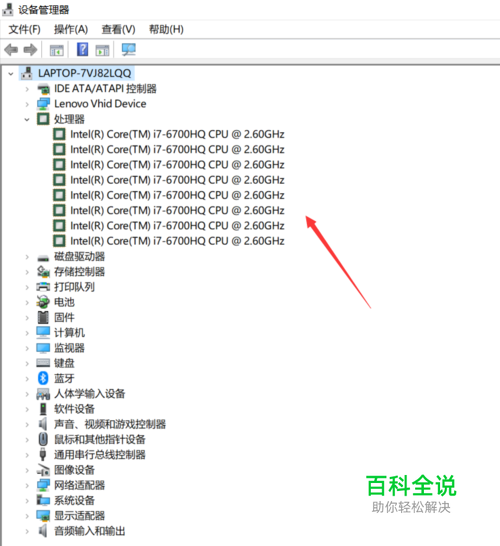Click the 打印队列 printer icon

(x=43, y=287)
